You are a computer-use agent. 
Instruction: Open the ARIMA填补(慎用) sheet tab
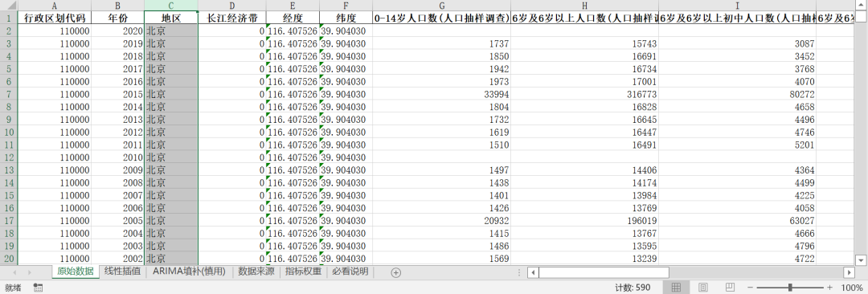click(x=190, y=272)
